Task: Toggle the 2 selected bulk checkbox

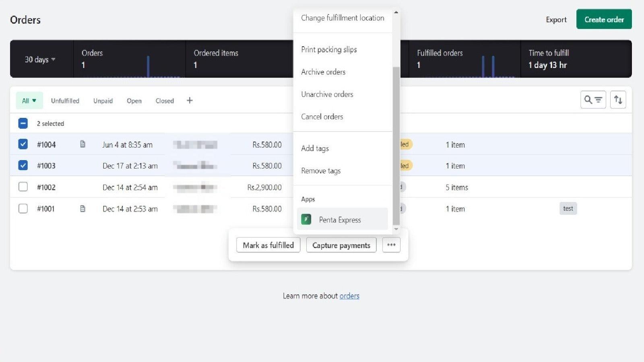Action: tap(23, 123)
